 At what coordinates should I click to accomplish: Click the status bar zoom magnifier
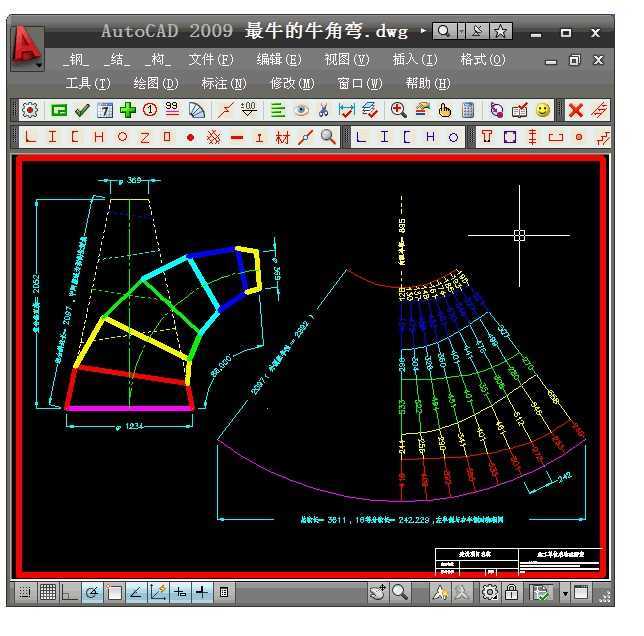[400, 592]
